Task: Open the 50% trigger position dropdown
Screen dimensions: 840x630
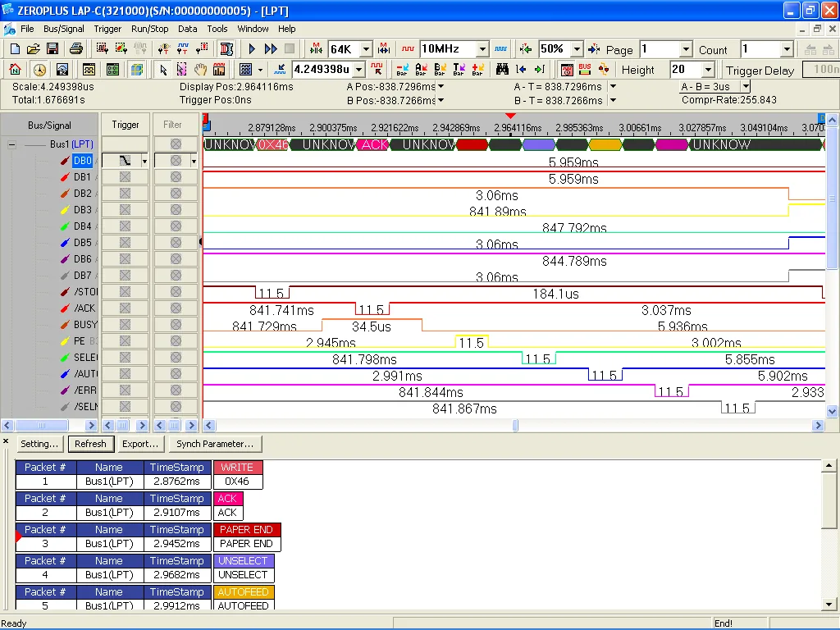Action: [x=577, y=49]
